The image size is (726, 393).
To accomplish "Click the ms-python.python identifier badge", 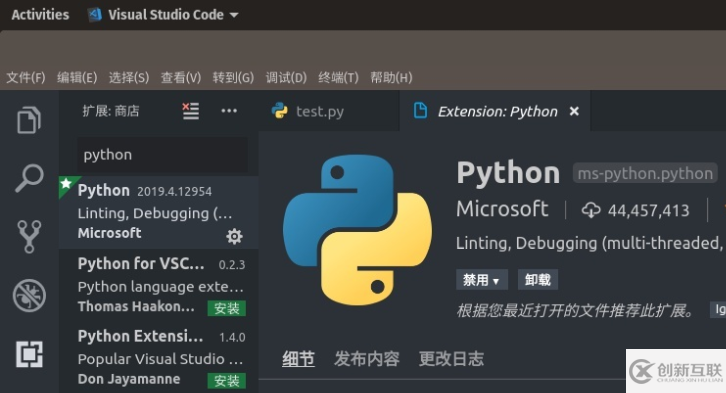I will coord(645,174).
